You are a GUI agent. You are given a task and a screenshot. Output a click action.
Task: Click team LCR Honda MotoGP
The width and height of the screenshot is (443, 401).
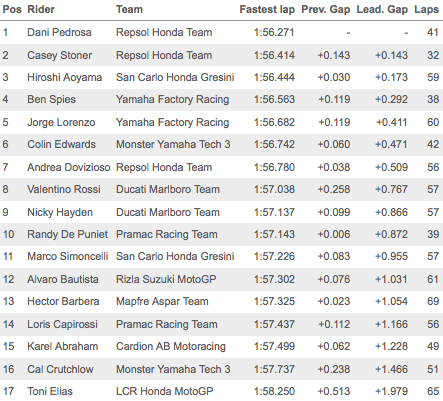click(x=165, y=391)
